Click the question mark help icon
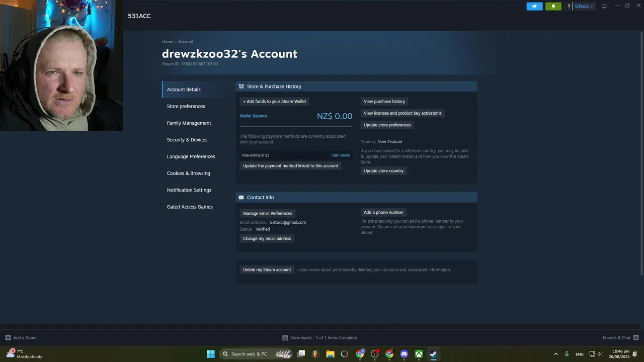 tap(569, 7)
